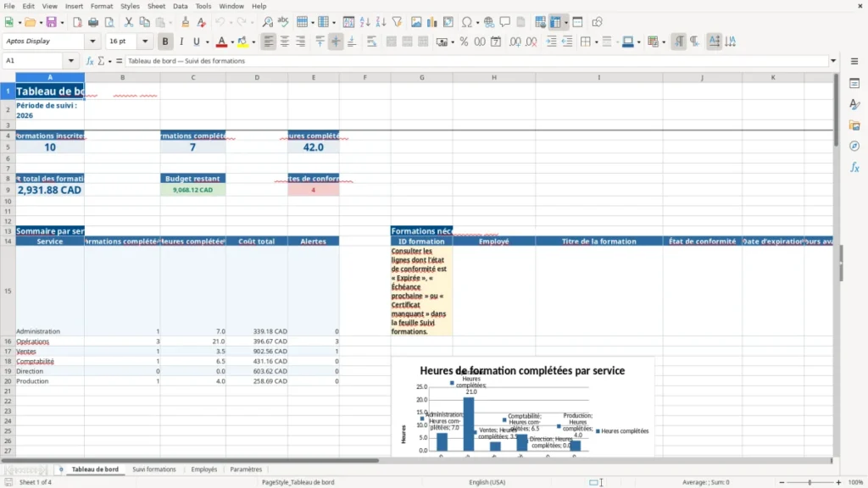Toggle Wrap Text button

[371, 42]
